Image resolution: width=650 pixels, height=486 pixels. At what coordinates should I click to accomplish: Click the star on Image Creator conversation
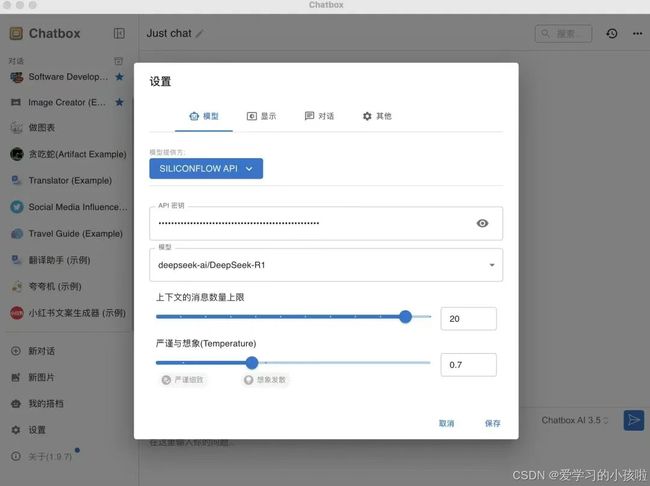119,102
